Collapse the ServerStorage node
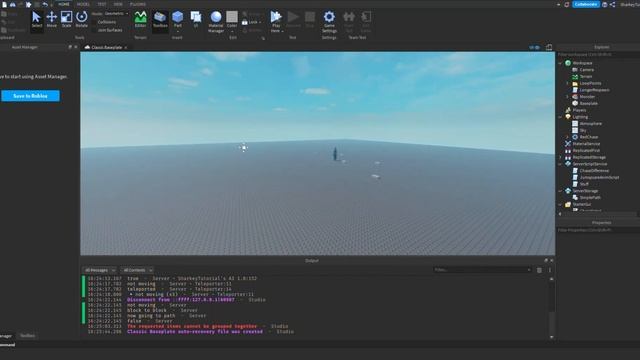 pyautogui.click(x=560, y=191)
